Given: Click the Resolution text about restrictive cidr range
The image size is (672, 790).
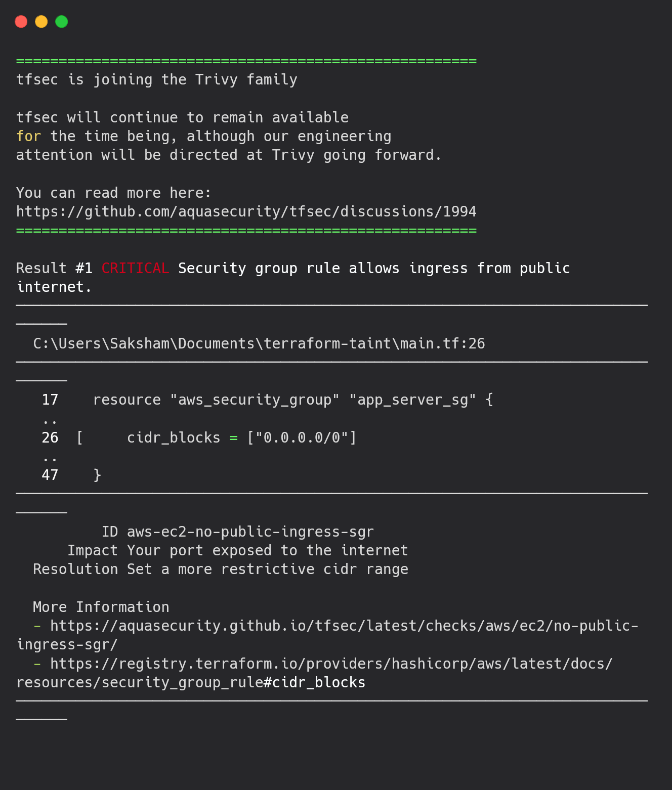Looking at the screenshot, I should (268, 569).
